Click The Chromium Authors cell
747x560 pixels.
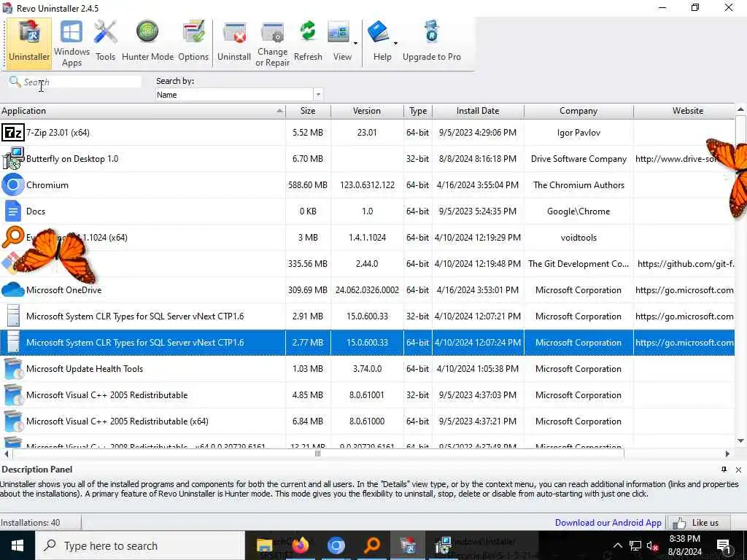pyautogui.click(x=578, y=184)
